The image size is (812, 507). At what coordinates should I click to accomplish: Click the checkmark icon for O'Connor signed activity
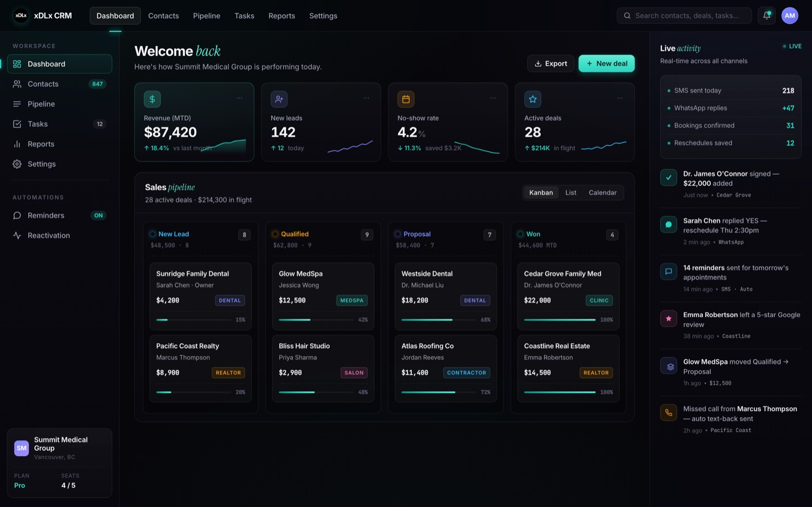point(669,177)
